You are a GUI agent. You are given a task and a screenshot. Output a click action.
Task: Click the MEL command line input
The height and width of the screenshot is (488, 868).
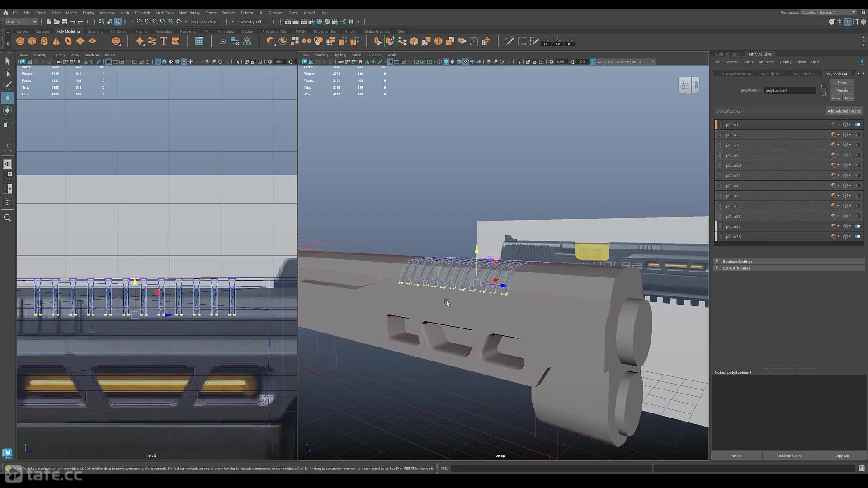pyautogui.click(x=552, y=469)
